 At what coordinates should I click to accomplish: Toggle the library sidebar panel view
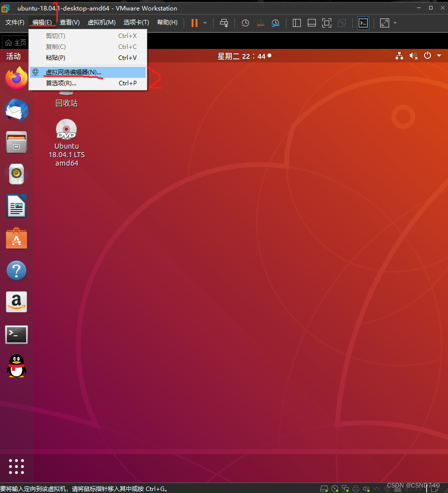pos(296,23)
